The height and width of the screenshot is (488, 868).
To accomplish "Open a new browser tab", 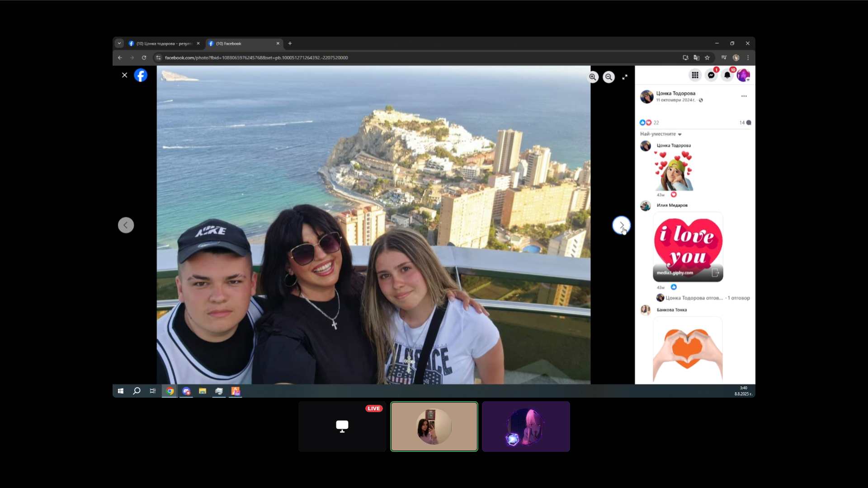I will click(x=290, y=43).
